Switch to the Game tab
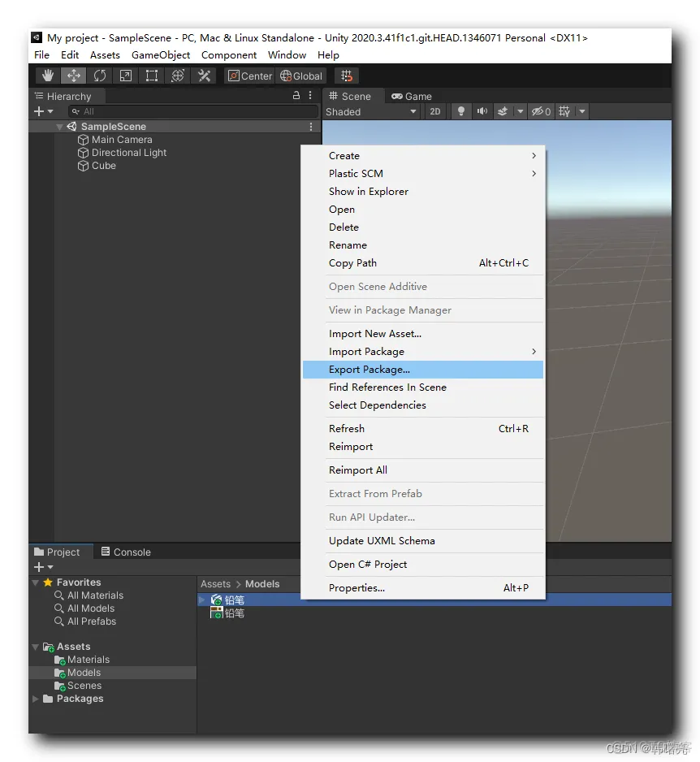 (x=412, y=96)
